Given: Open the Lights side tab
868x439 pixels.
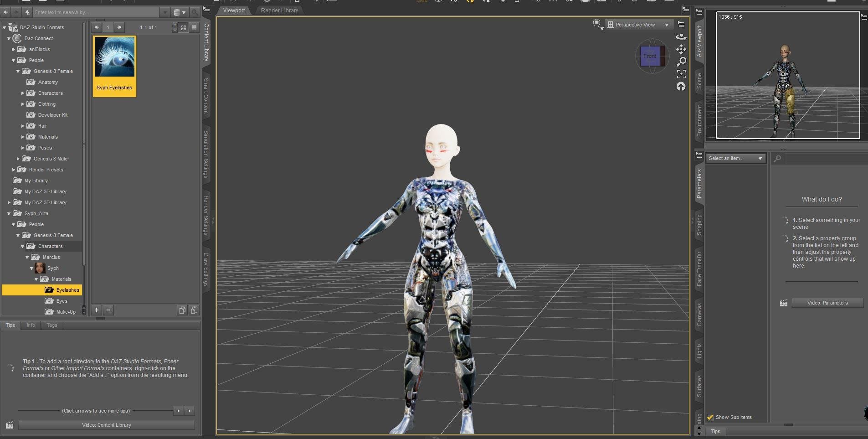Looking at the screenshot, I should [699, 351].
